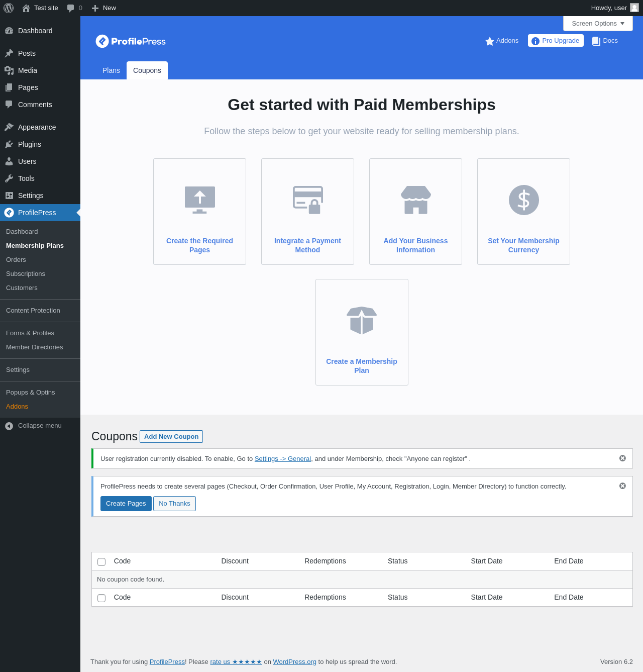The height and width of the screenshot is (672, 643).
Task: Click the user avatar in the admin bar
Action: point(634,8)
